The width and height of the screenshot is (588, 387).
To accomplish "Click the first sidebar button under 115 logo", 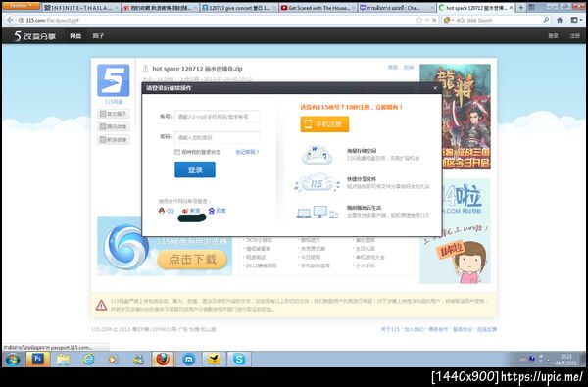I will tap(114, 114).
